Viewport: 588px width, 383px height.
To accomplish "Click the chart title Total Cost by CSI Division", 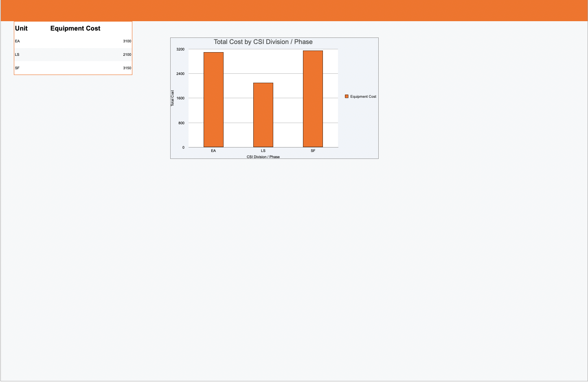I will (263, 42).
